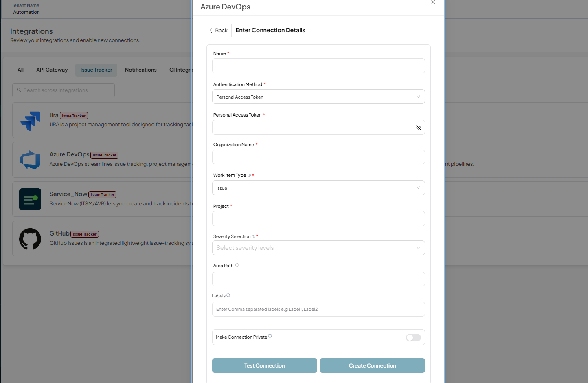
Task: Click the ServiceNow logo icon
Action: 30,199
